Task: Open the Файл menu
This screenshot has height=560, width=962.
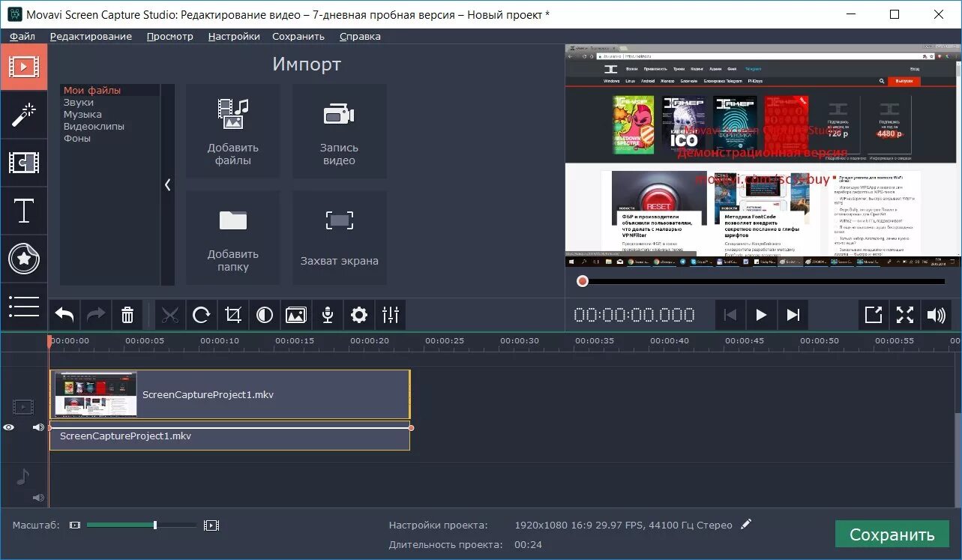Action: click(22, 36)
